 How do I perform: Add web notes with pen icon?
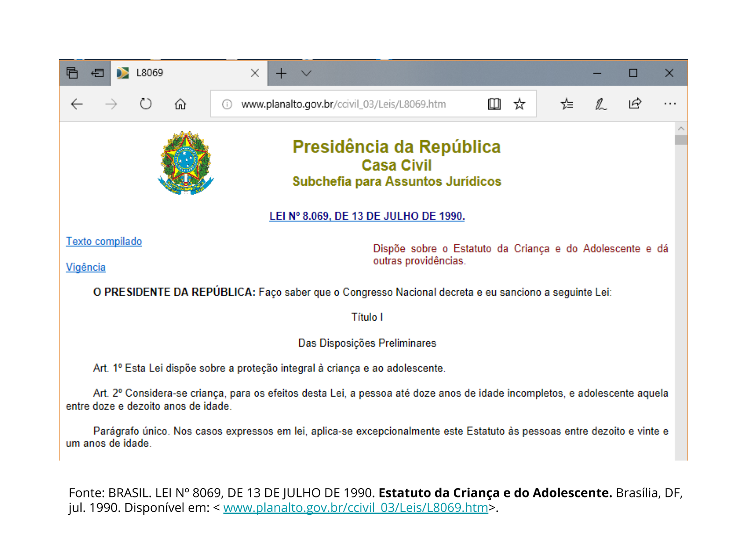click(601, 104)
